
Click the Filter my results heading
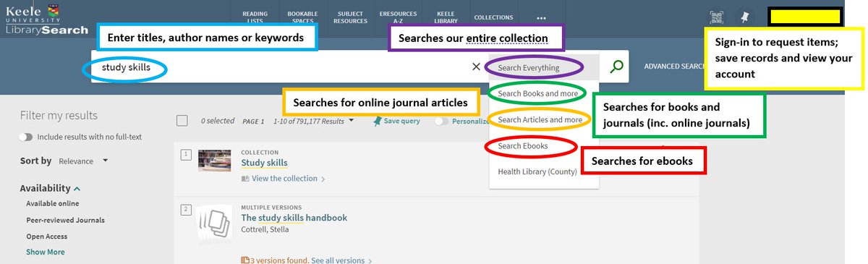point(59,115)
